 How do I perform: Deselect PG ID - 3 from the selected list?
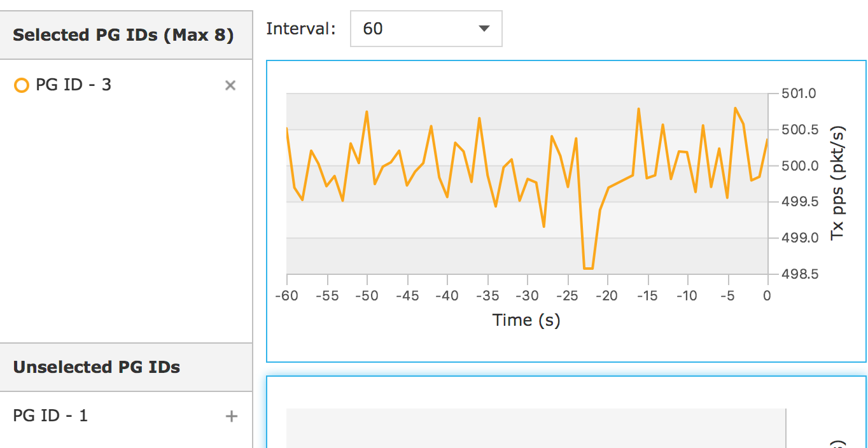pos(230,85)
